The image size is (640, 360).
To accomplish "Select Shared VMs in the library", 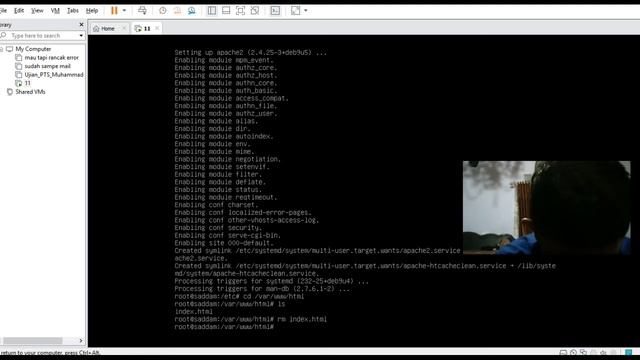I will (30, 92).
